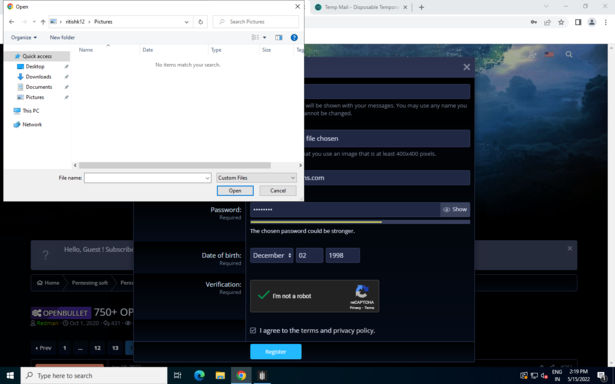Go to Prev page link
This screenshot has height=384, width=615.
43,348
